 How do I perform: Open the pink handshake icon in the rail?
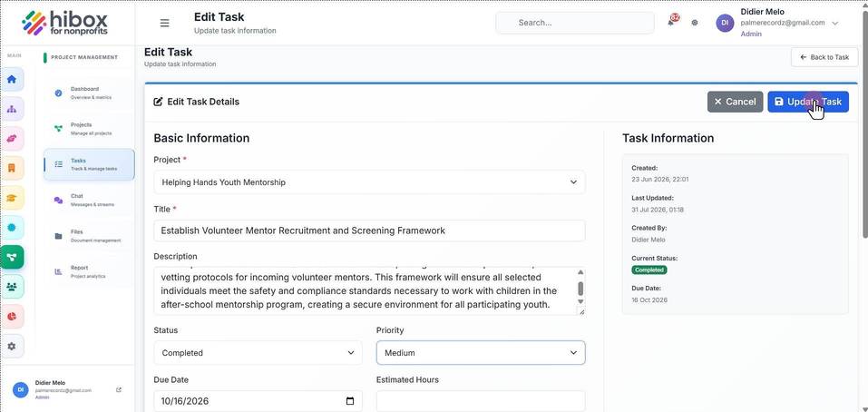point(12,139)
